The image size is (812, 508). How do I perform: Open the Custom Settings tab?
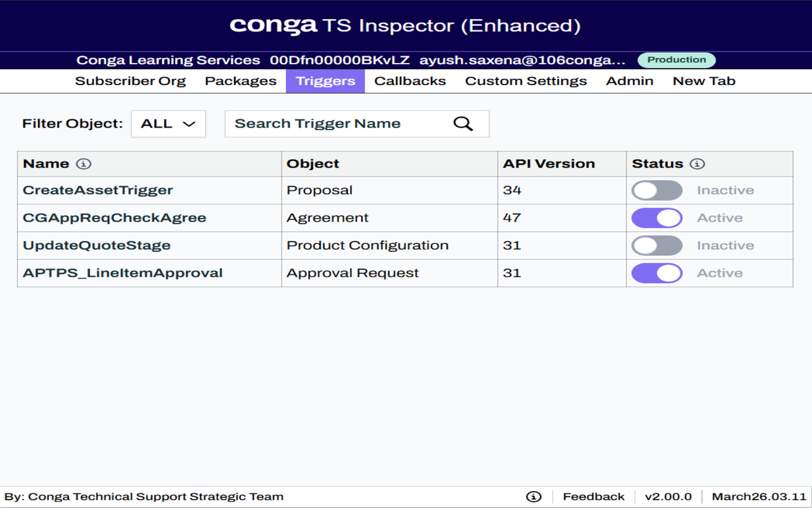(526, 81)
